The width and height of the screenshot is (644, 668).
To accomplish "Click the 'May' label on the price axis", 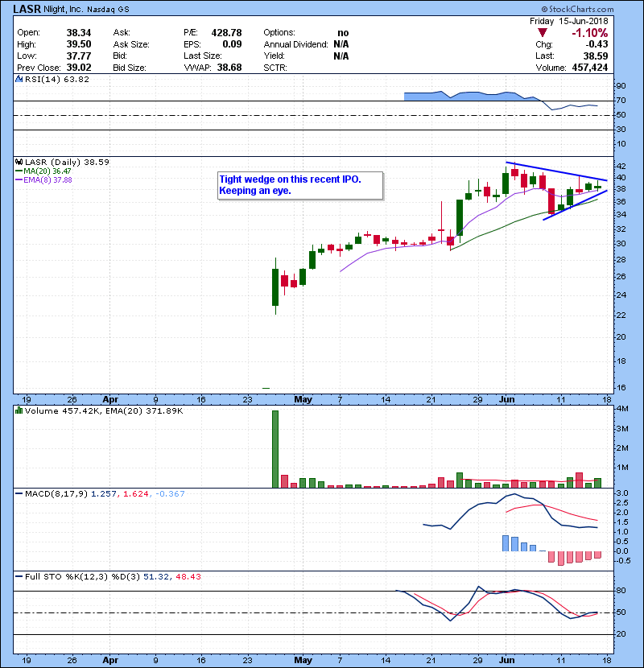I will (303, 400).
